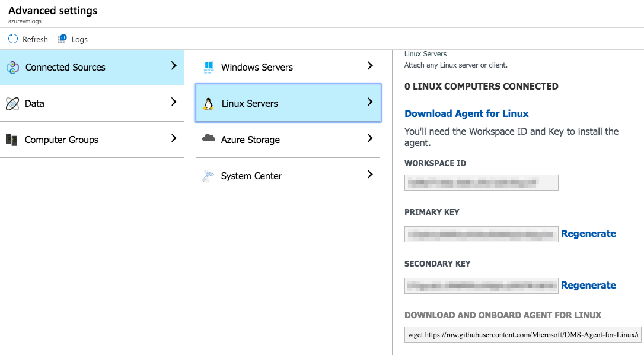
Task: Open the Computer Groups menu item
Action: click(x=92, y=140)
